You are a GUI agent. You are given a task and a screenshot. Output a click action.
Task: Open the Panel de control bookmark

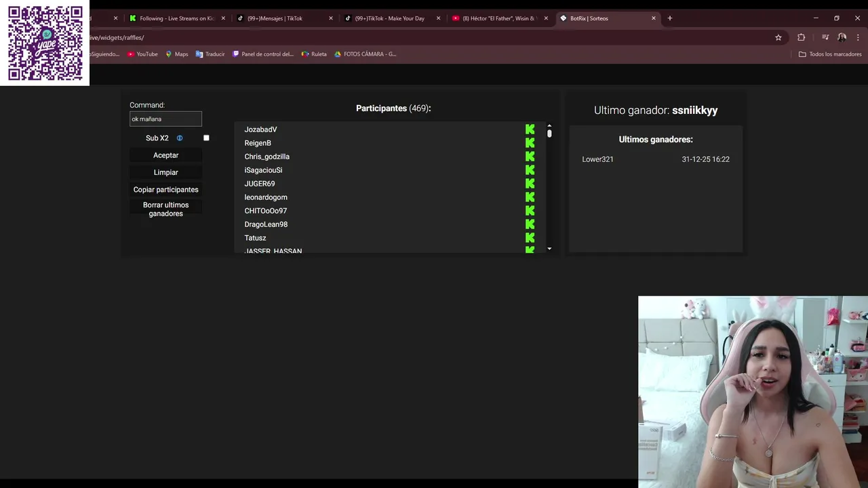coord(263,54)
